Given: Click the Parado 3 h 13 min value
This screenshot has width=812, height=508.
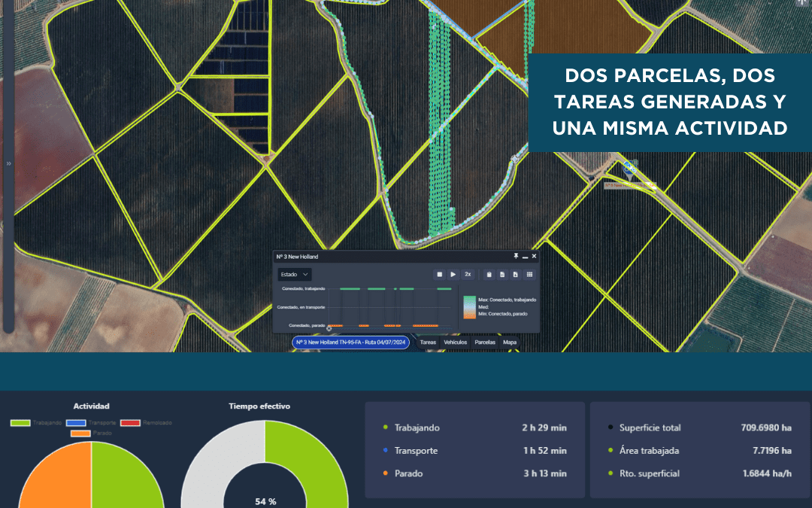Looking at the screenshot, I should [545, 473].
